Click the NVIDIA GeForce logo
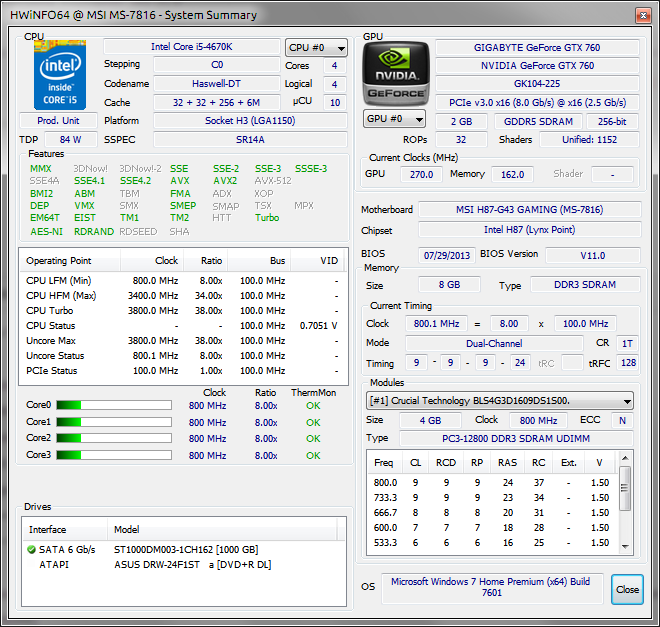 point(396,74)
